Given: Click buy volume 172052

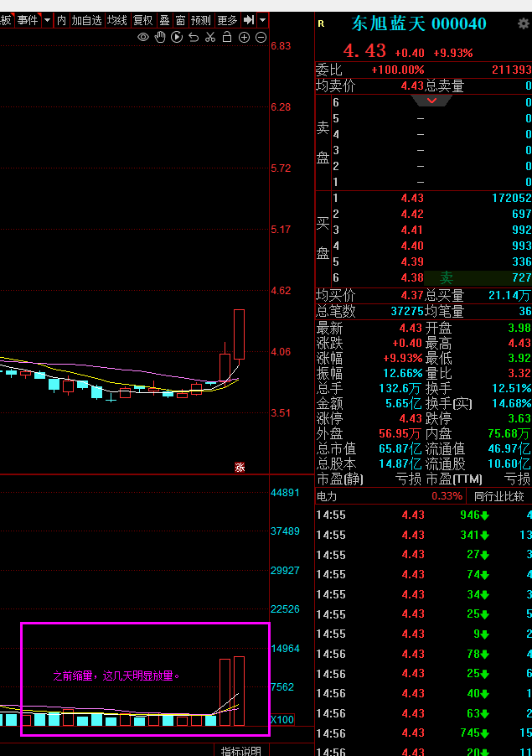Looking at the screenshot, I should pos(511,198).
